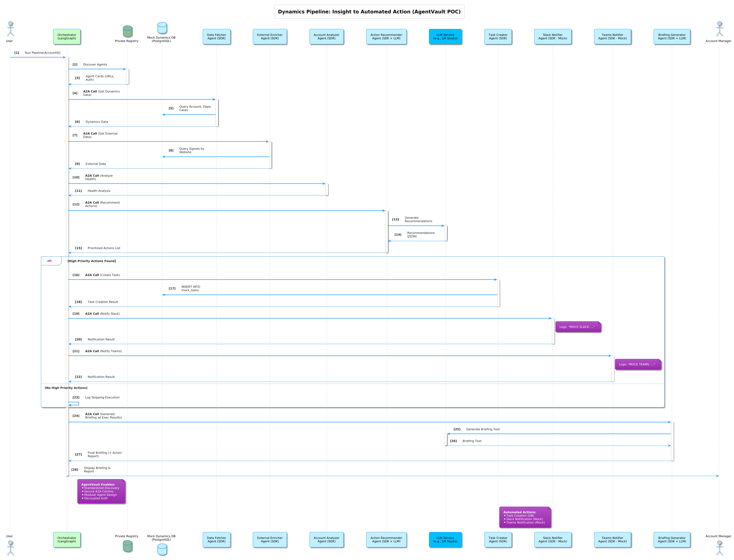734x560 pixels.
Task: Select the Briefing Generator Agent box in the footer
Action: pos(672,540)
